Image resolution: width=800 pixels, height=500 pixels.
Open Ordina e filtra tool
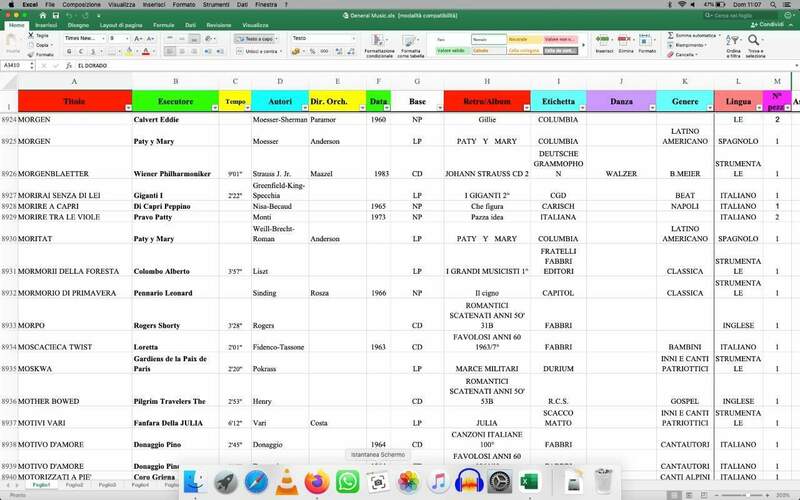tap(735, 44)
